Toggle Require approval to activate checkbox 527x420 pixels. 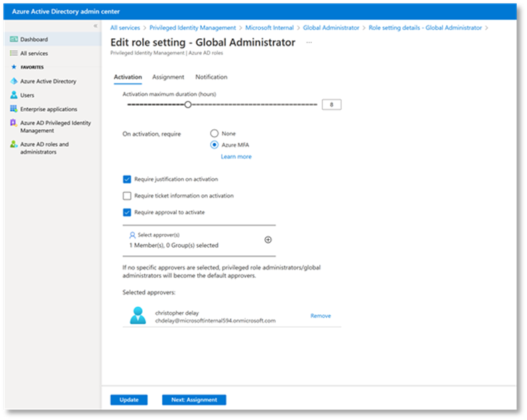tap(127, 212)
